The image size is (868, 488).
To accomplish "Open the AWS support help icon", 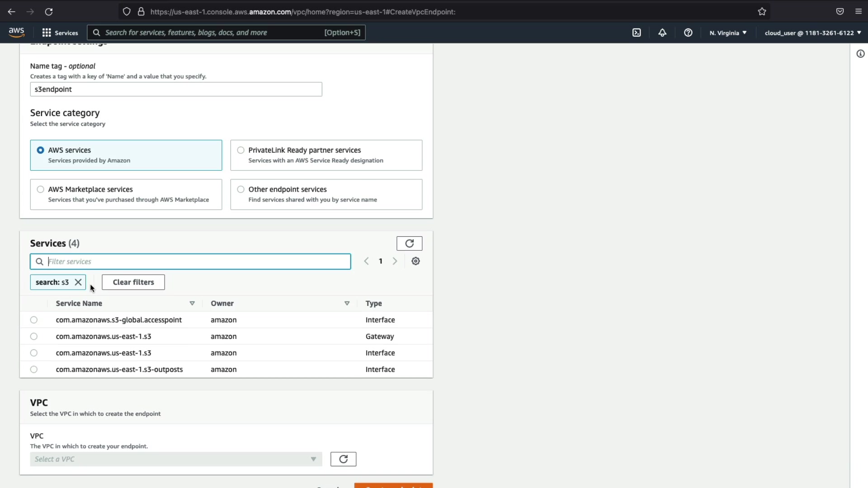I will (688, 33).
